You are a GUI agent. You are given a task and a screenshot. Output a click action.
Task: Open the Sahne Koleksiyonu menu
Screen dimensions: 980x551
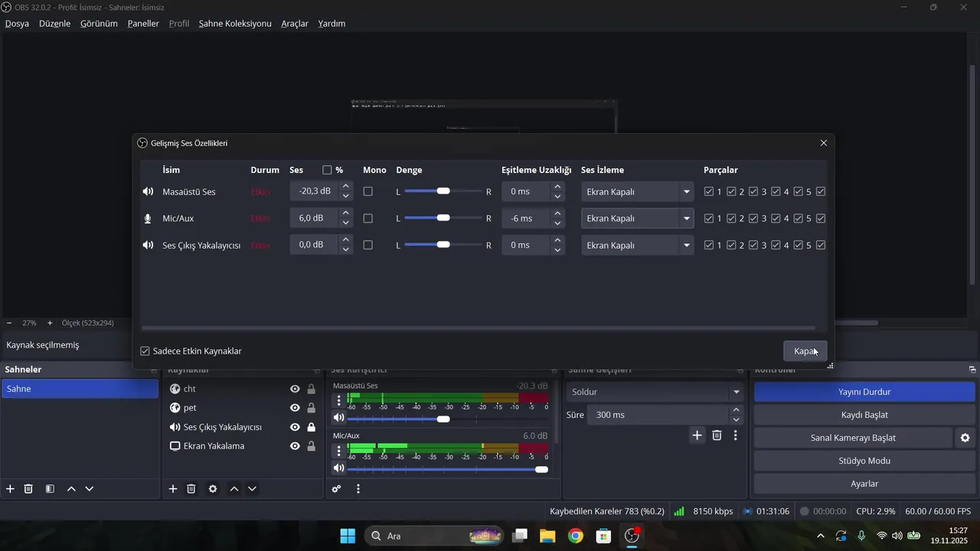(x=235, y=24)
